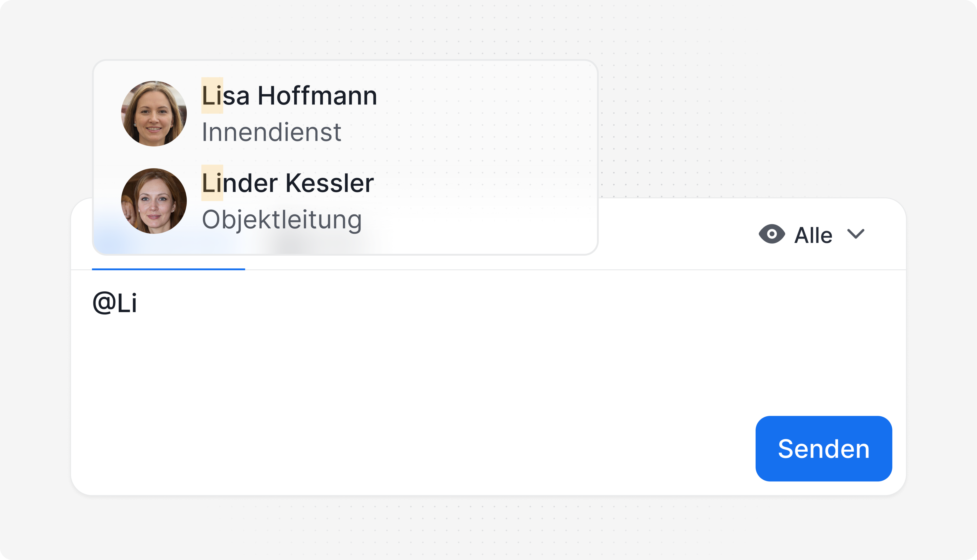Click the surname Kessler
The height and width of the screenshot is (560, 977).
click(x=329, y=183)
